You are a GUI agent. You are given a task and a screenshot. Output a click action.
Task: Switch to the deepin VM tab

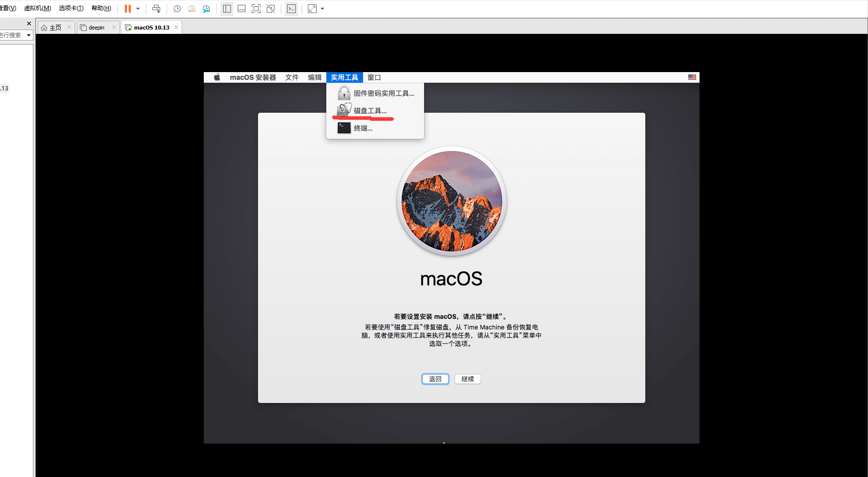(96, 28)
